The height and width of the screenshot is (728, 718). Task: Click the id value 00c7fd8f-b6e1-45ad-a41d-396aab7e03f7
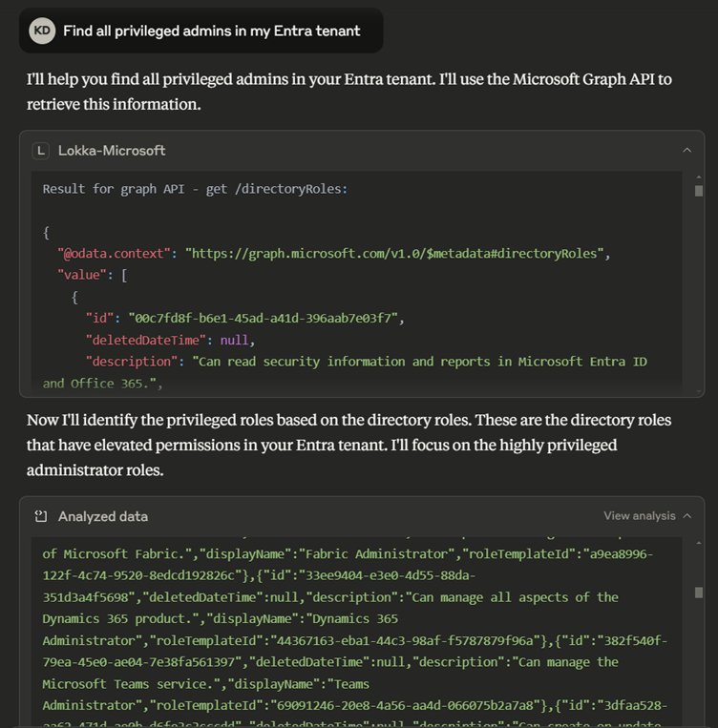point(263,318)
